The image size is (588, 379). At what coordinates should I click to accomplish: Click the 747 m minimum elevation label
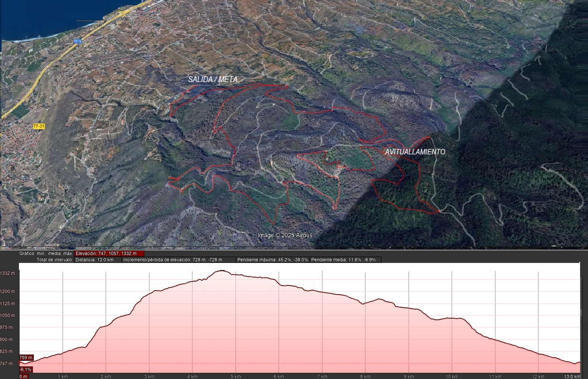[x=7, y=364]
